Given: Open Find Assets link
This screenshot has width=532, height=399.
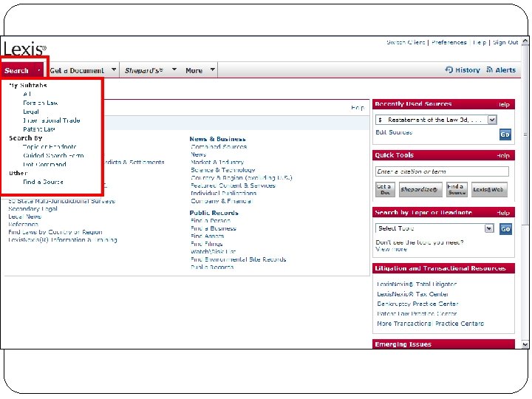Looking at the screenshot, I should [x=207, y=236].
